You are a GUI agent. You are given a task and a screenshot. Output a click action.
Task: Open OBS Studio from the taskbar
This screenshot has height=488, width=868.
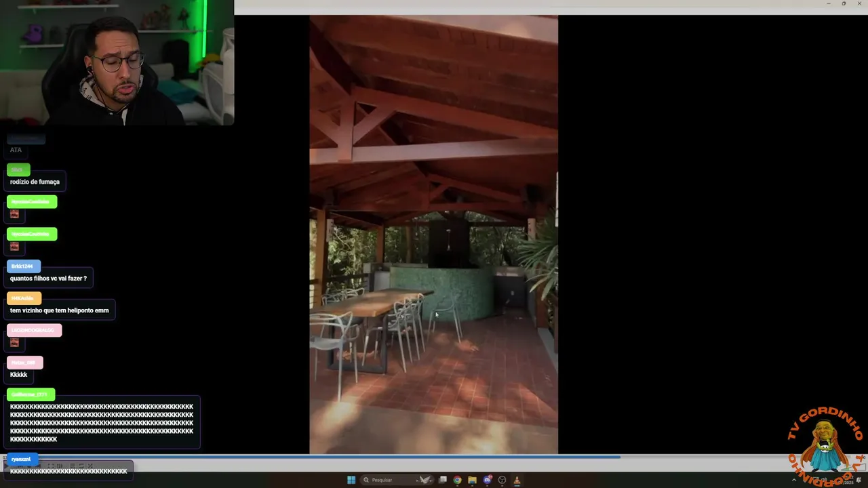(502, 480)
